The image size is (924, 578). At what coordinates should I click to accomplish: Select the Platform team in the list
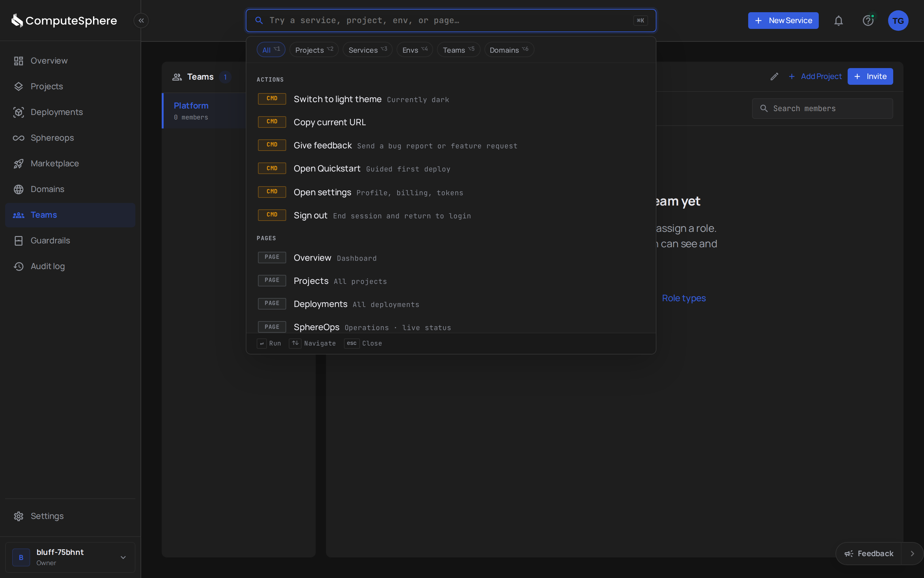click(204, 110)
